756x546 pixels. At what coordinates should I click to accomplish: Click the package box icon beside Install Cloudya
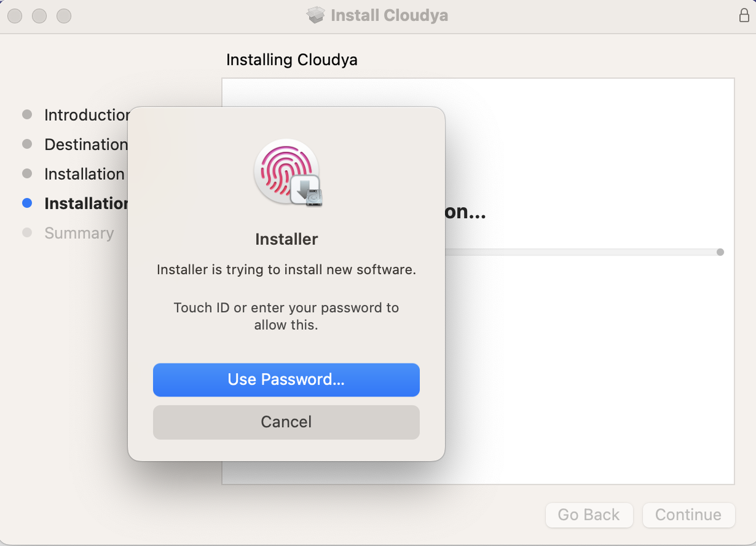[x=315, y=16]
